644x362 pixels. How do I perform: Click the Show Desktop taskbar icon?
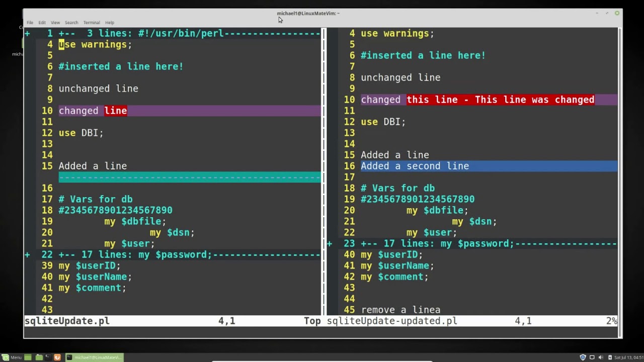pos(28,357)
